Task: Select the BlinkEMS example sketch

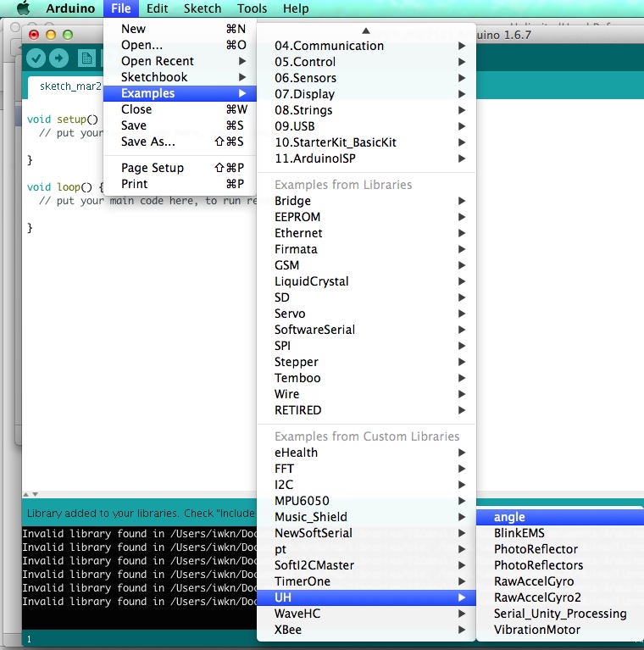Action: (x=560, y=534)
